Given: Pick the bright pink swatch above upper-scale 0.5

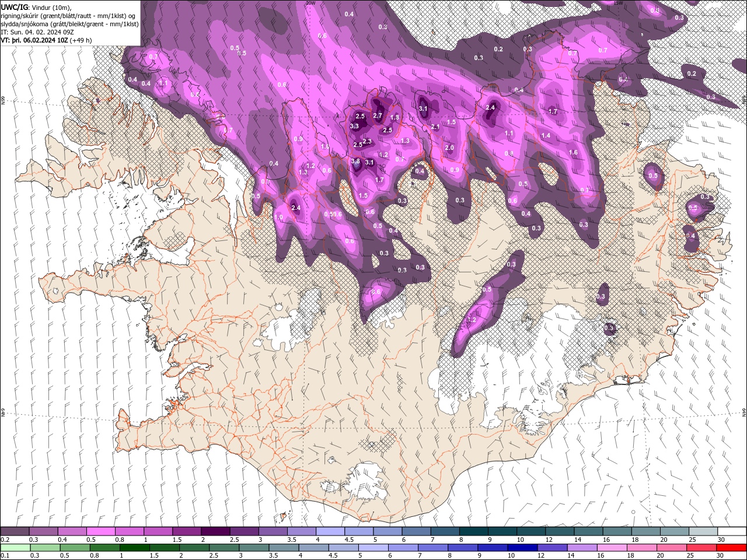Looking at the screenshot, I should click(x=101, y=531).
